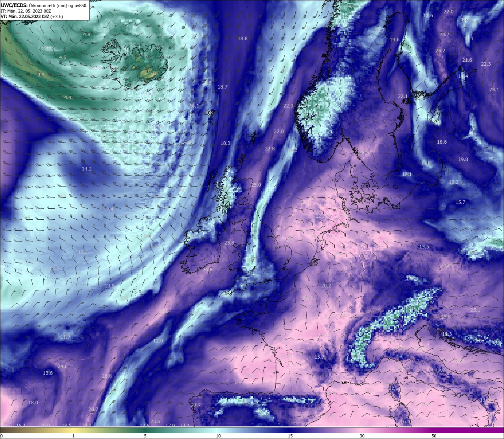Click the 23.8 value over the Irish Sea
Image resolution: width=504 pixels, height=439 pixels.
point(229,243)
